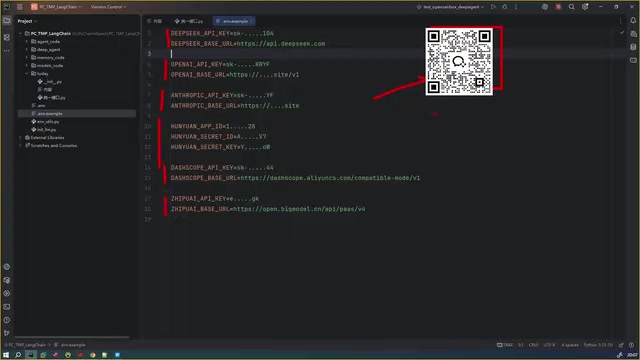Screen dimensions: 640x360
Task: Open the Notifications bell icon
Action: coord(633,20)
